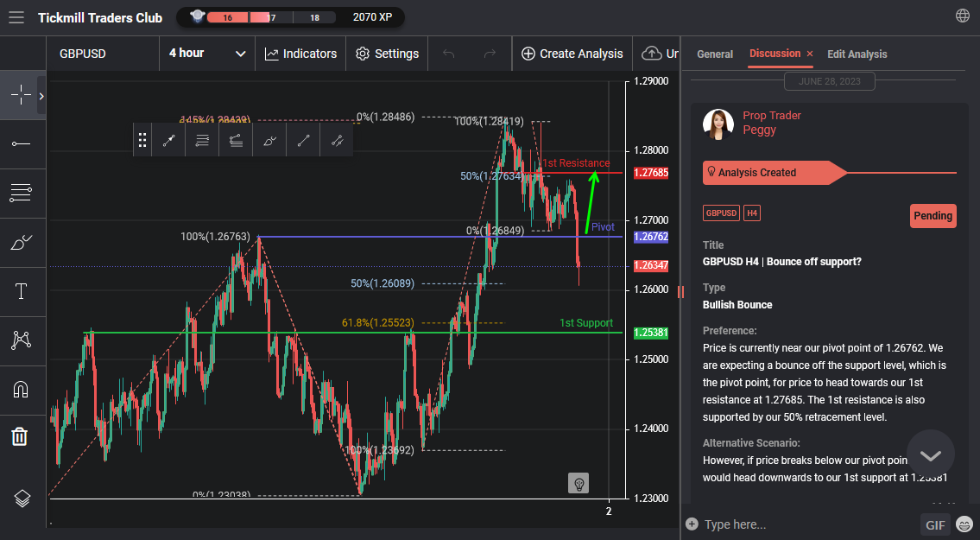Pick the Fib channel tool in floating toolbar

coord(236,140)
